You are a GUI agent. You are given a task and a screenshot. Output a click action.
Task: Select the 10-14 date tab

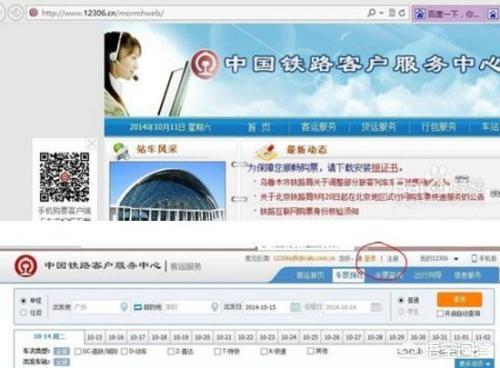(x=49, y=336)
